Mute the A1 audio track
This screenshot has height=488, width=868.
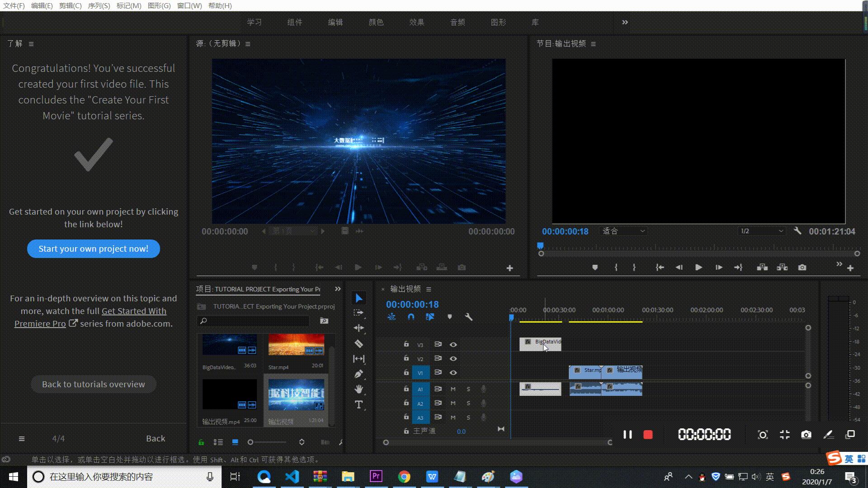click(x=453, y=389)
